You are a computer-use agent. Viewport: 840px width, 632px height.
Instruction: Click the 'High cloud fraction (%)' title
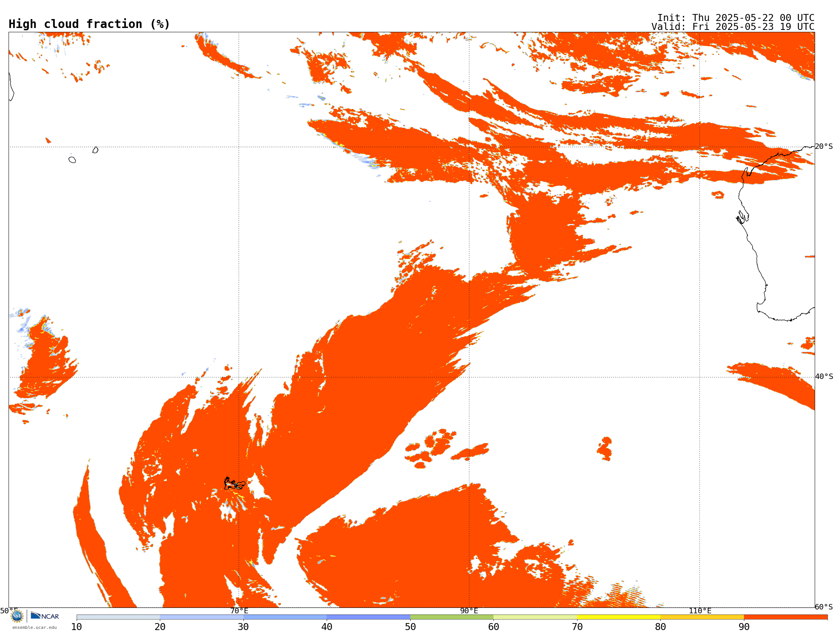[x=89, y=24]
